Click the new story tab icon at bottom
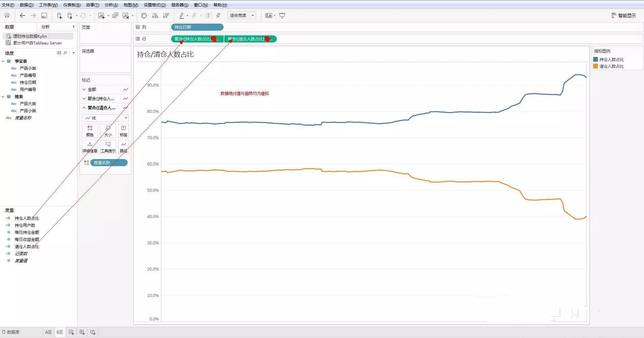This screenshot has height=338, width=644. click(93, 332)
